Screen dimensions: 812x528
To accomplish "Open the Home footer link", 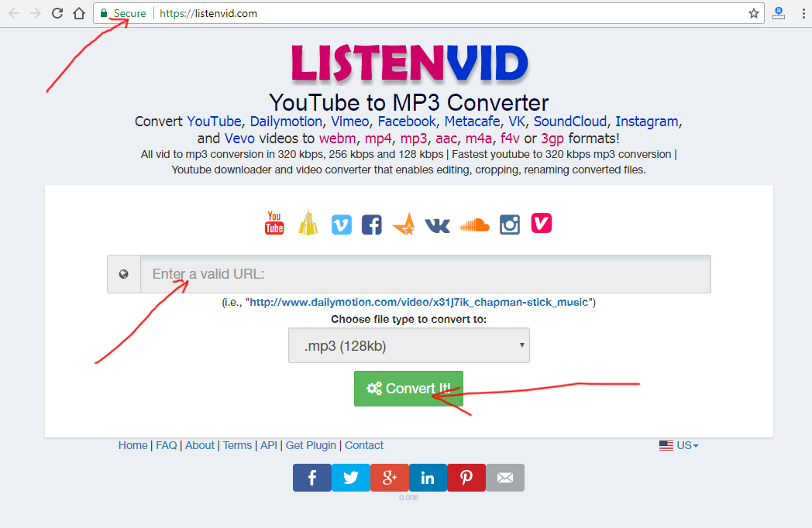I will (132, 445).
